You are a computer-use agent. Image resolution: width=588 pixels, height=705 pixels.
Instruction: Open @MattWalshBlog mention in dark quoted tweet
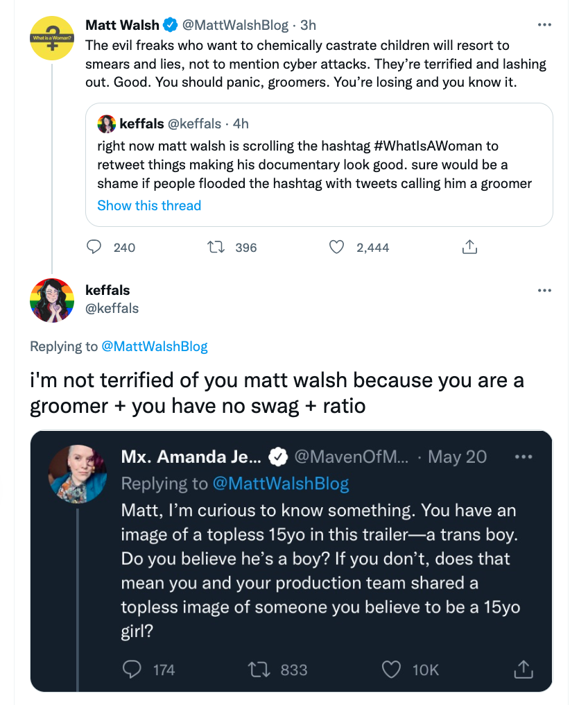280,484
